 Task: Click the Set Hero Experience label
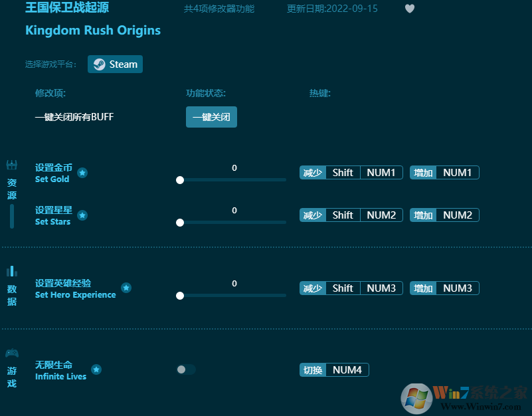click(x=75, y=288)
